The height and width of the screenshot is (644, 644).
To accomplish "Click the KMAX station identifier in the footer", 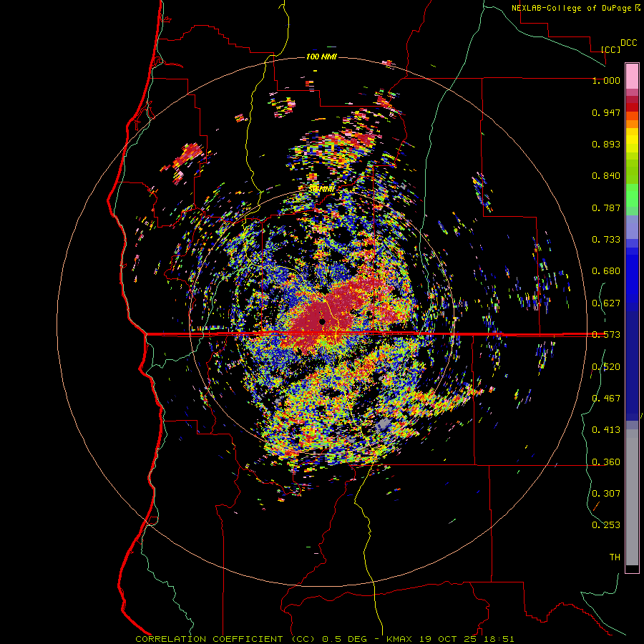I will click(x=400, y=639).
